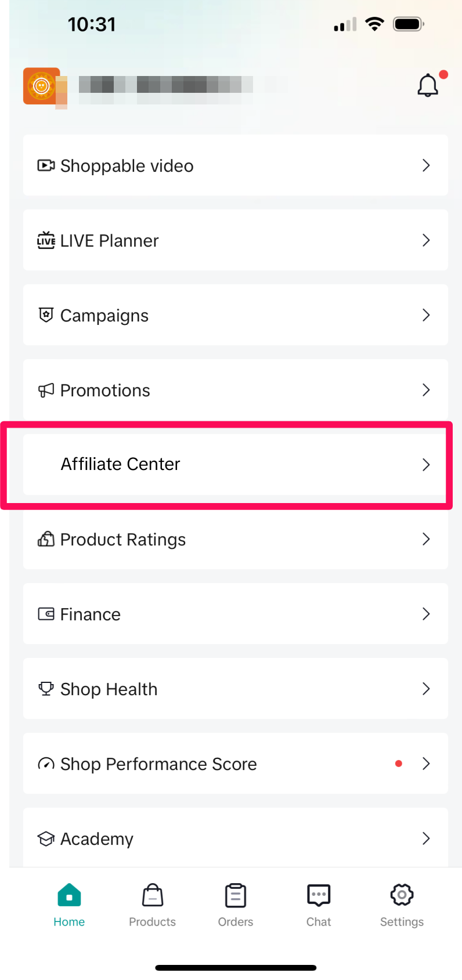Image resolution: width=462 pixels, height=980 pixels.
Task: Click the Promotions megaphone icon
Action: [46, 390]
